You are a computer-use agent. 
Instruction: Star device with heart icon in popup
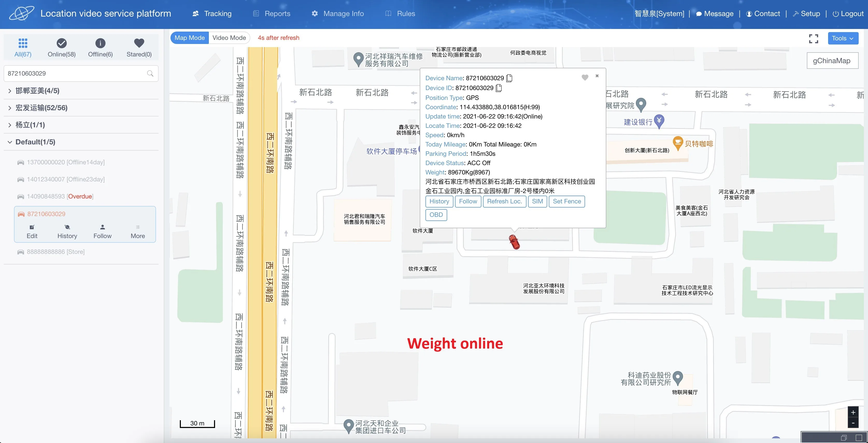[585, 77]
